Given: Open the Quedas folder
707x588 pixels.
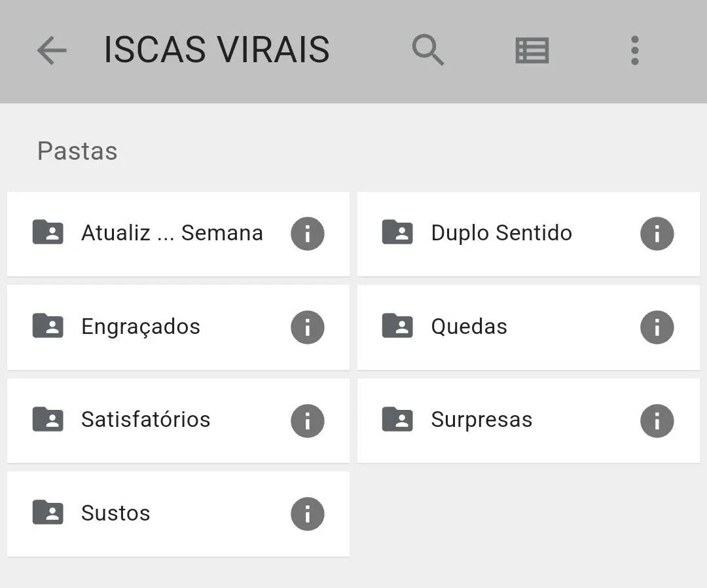Looking at the screenshot, I should coord(528,327).
